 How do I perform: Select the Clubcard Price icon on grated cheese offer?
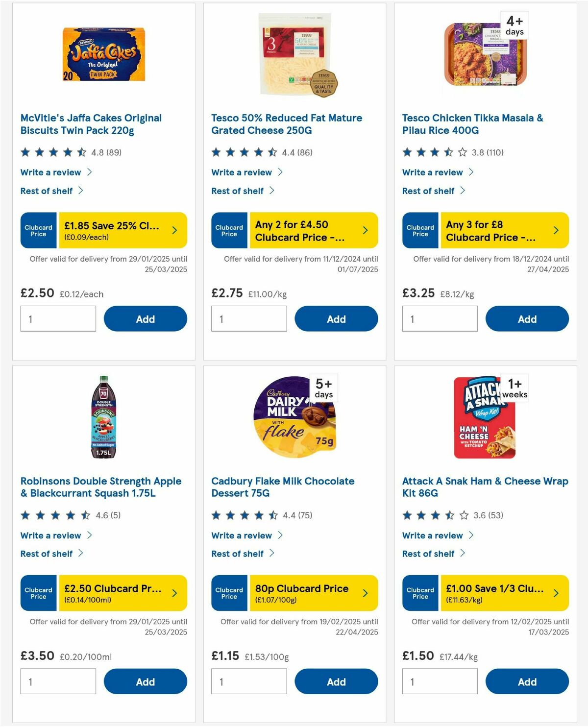point(229,230)
